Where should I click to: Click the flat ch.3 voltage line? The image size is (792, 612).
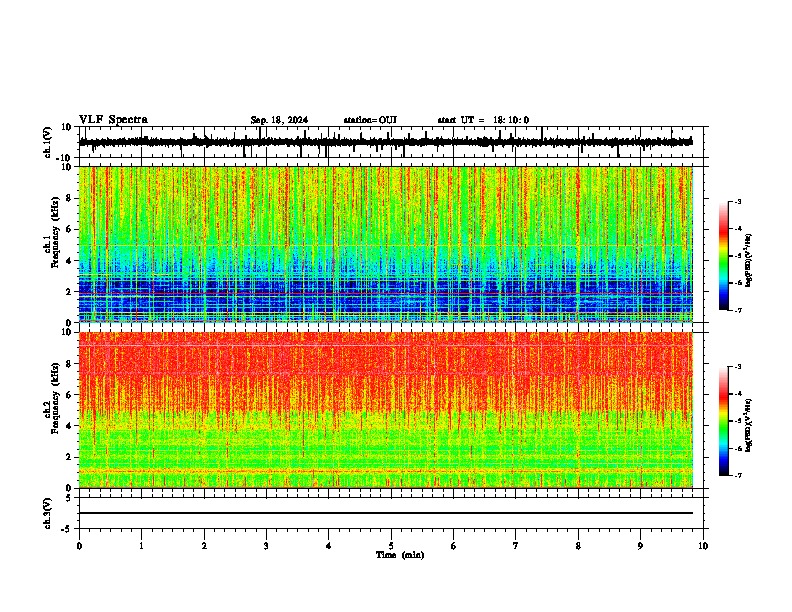[x=385, y=513]
